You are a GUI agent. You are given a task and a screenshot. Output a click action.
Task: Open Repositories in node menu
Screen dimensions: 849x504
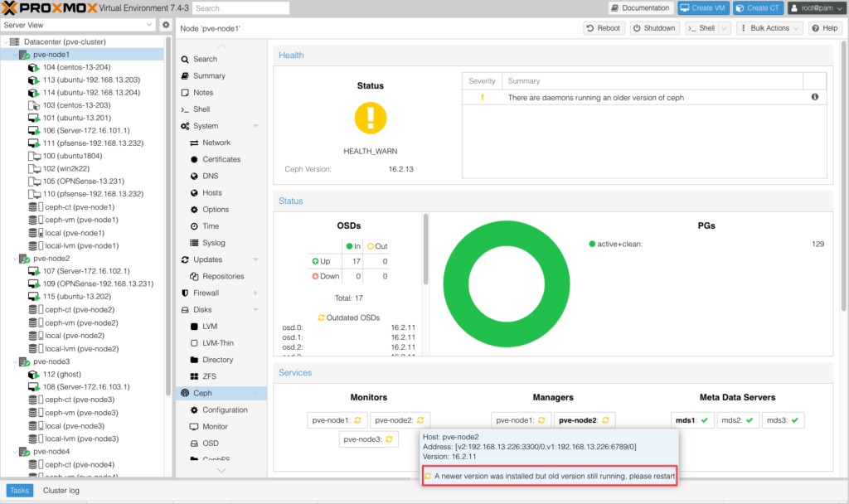click(223, 276)
